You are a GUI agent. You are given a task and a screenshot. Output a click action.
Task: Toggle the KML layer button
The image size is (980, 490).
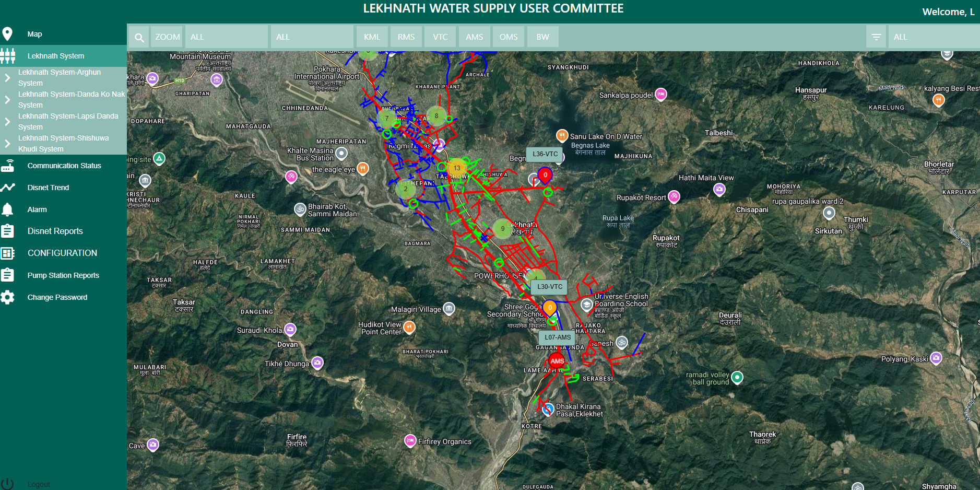372,37
